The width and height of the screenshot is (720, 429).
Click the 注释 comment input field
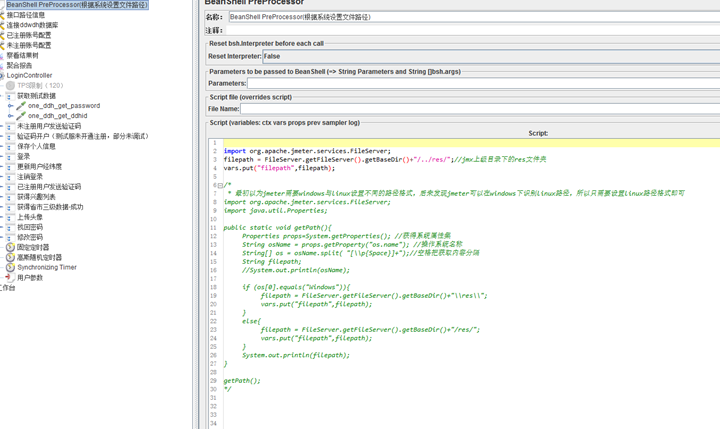(473, 30)
